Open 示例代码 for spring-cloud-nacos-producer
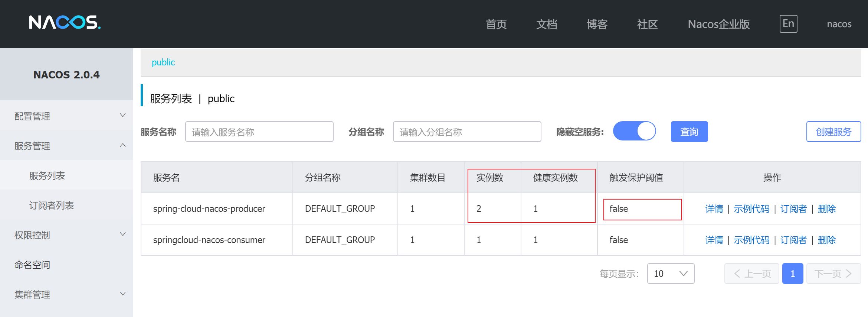Image resolution: width=868 pixels, height=317 pixels. [x=751, y=209]
